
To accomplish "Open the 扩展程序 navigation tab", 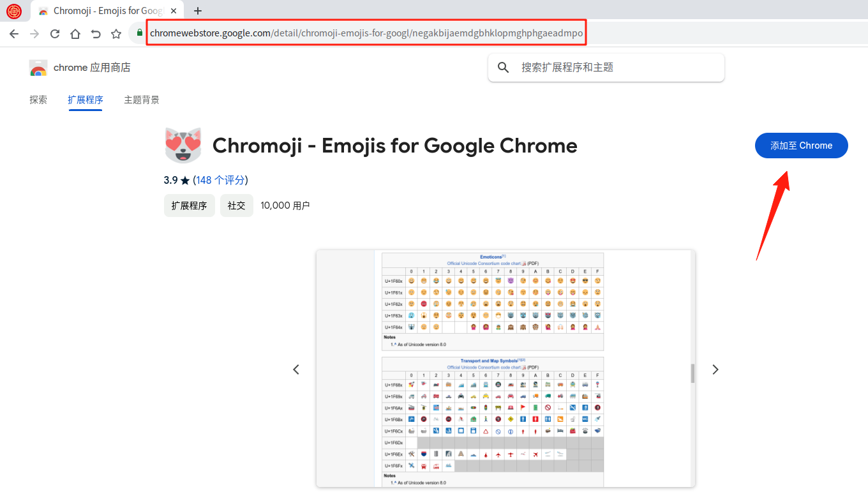I will point(86,100).
